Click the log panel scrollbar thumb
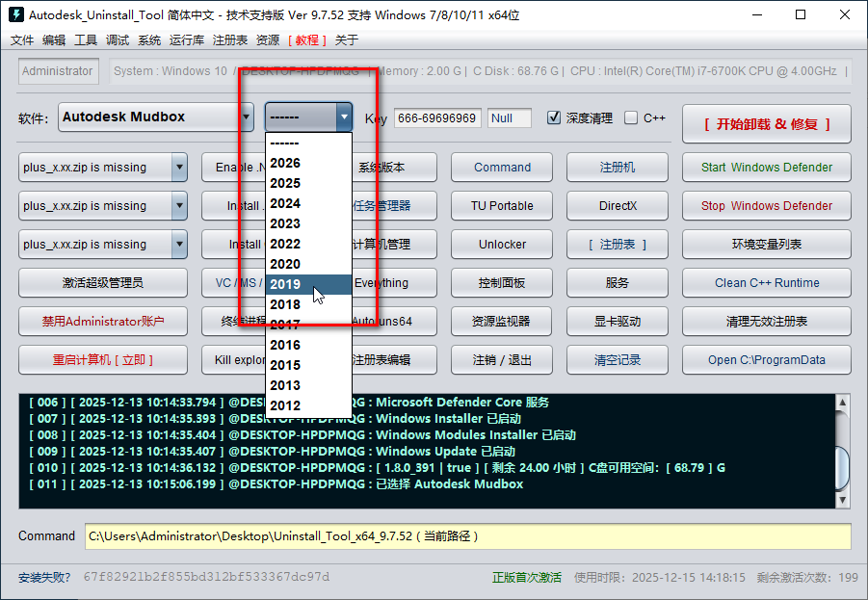Image resolution: width=868 pixels, height=600 pixels. [x=843, y=468]
